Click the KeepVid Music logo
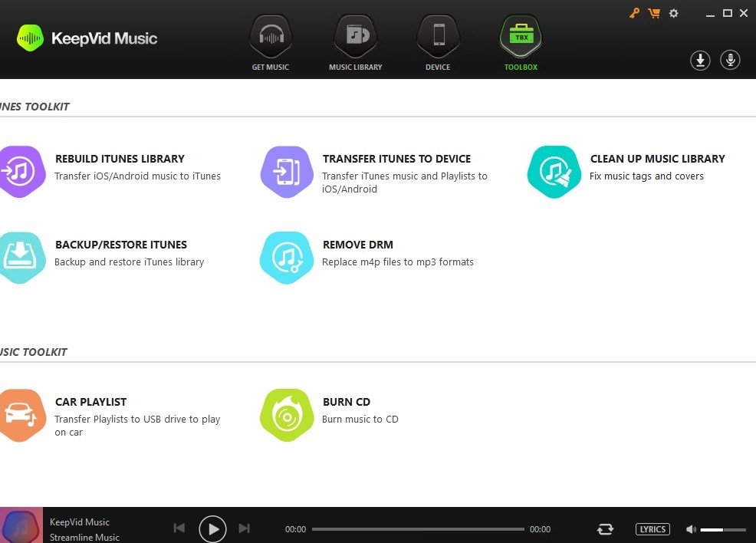 pos(87,38)
